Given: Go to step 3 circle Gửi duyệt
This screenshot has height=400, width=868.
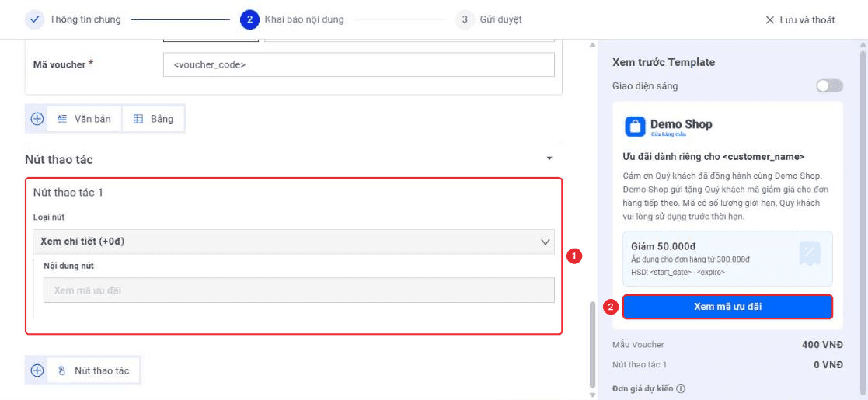Looking at the screenshot, I should point(465,20).
